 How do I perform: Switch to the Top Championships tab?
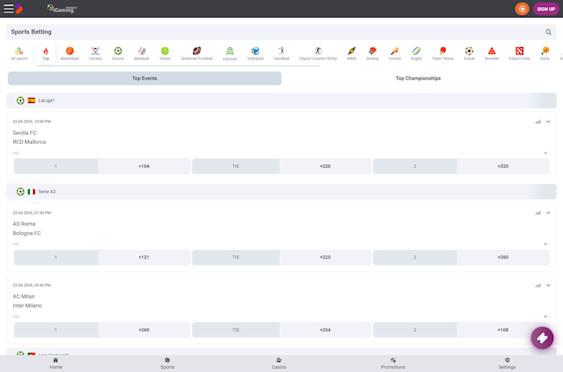point(418,78)
